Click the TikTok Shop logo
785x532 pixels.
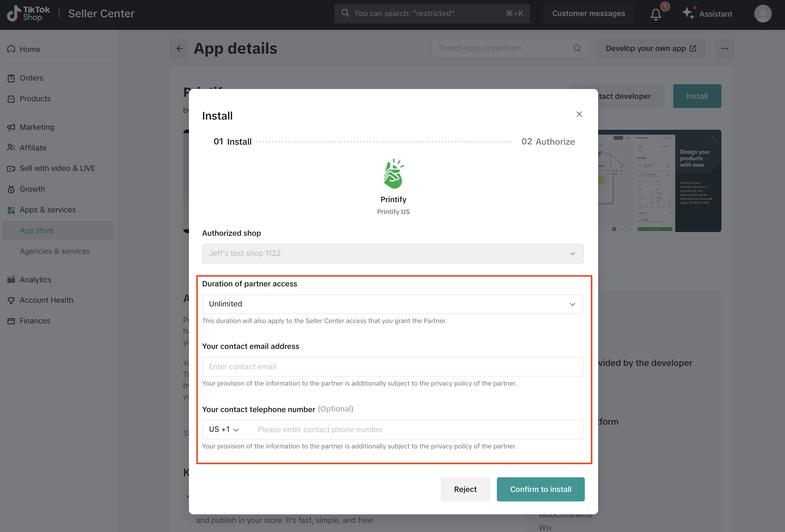(x=29, y=14)
